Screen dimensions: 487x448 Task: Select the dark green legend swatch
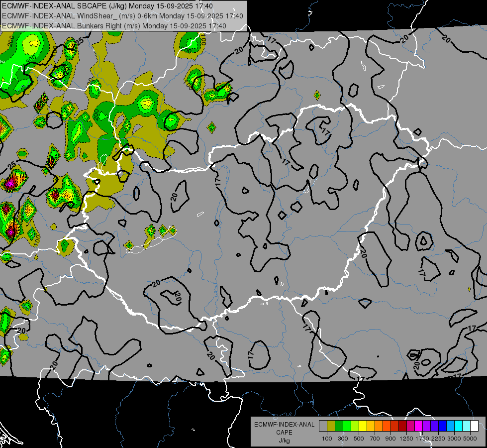tap(339, 426)
